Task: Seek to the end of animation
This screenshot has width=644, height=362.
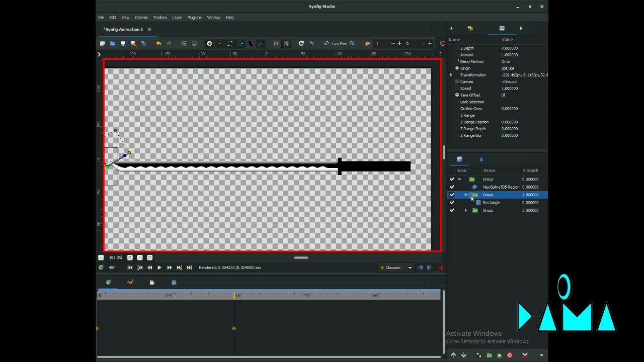Action: (189, 267)
